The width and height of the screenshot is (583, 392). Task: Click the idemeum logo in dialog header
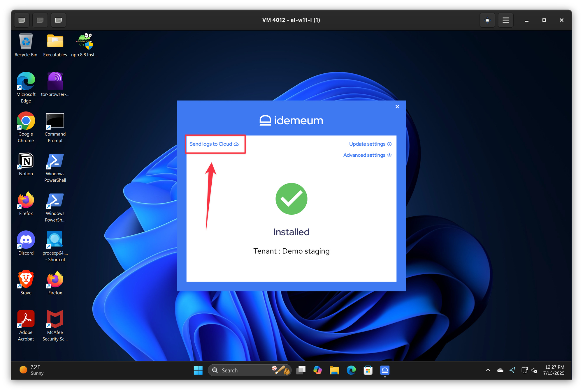coord(291,120)
